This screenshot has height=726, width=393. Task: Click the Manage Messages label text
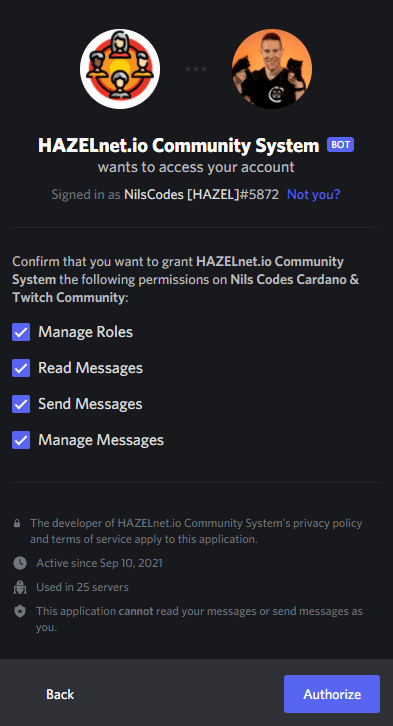click(101, 440)
